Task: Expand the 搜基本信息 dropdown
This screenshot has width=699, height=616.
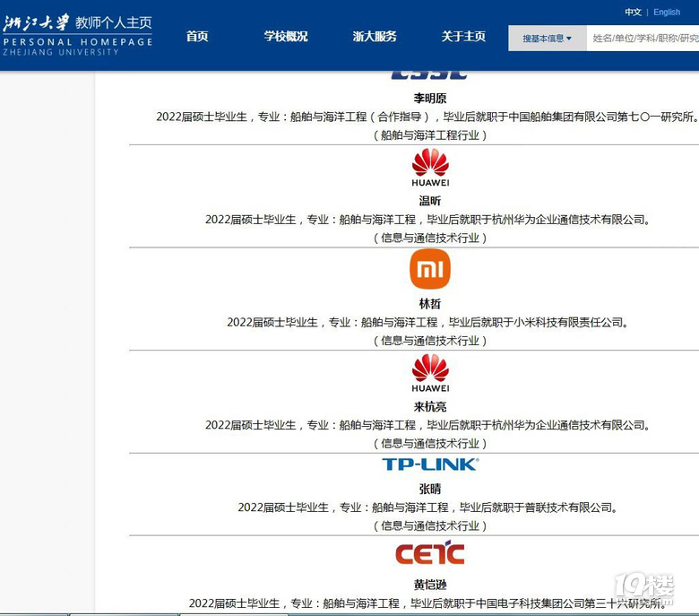Action: [x=547, y=39]
